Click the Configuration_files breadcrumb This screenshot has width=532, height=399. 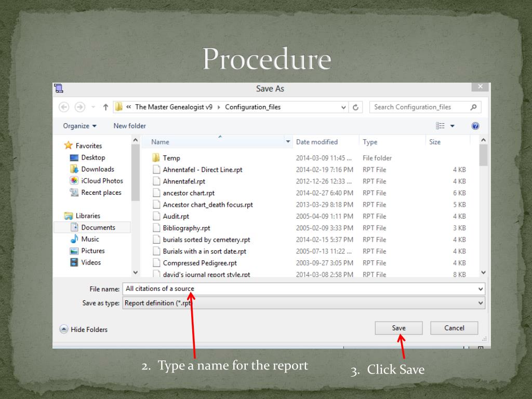(253, 107)
